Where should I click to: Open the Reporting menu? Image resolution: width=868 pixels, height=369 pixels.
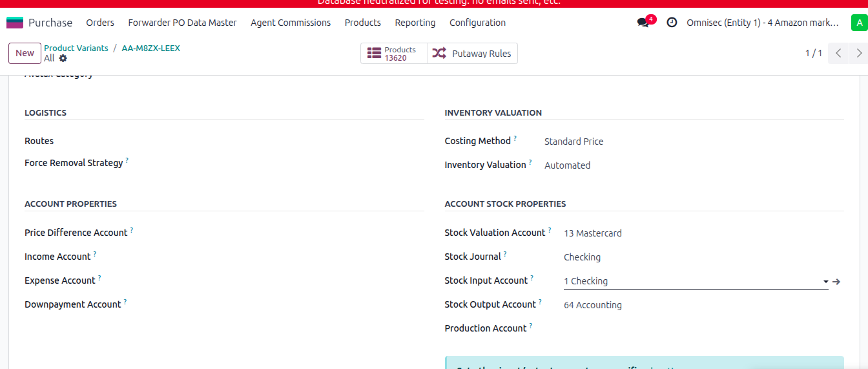[x=415, y=23]
